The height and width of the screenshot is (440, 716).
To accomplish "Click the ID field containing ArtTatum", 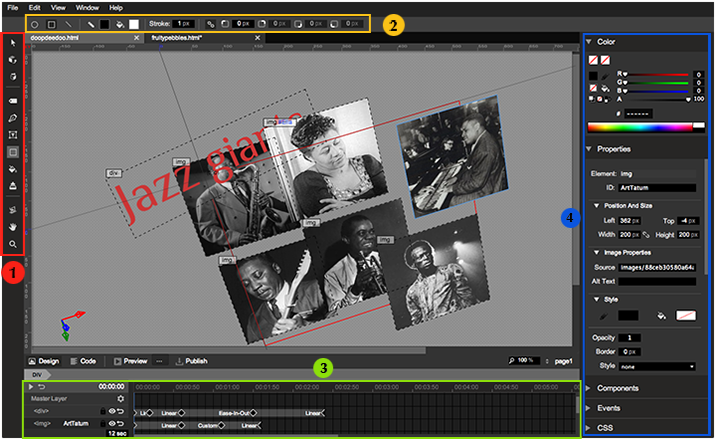I will pyautogui.click(x=657, y=188).
